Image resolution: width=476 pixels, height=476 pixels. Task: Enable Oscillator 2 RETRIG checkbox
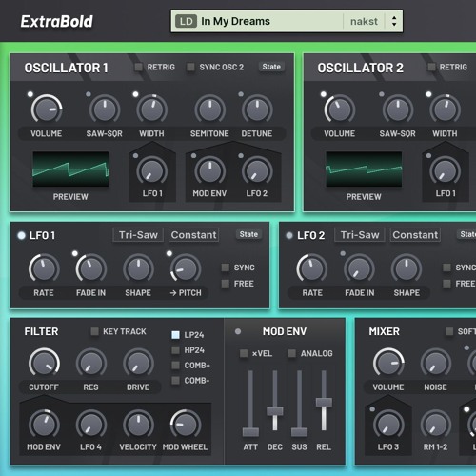click(x=431, y=67)
